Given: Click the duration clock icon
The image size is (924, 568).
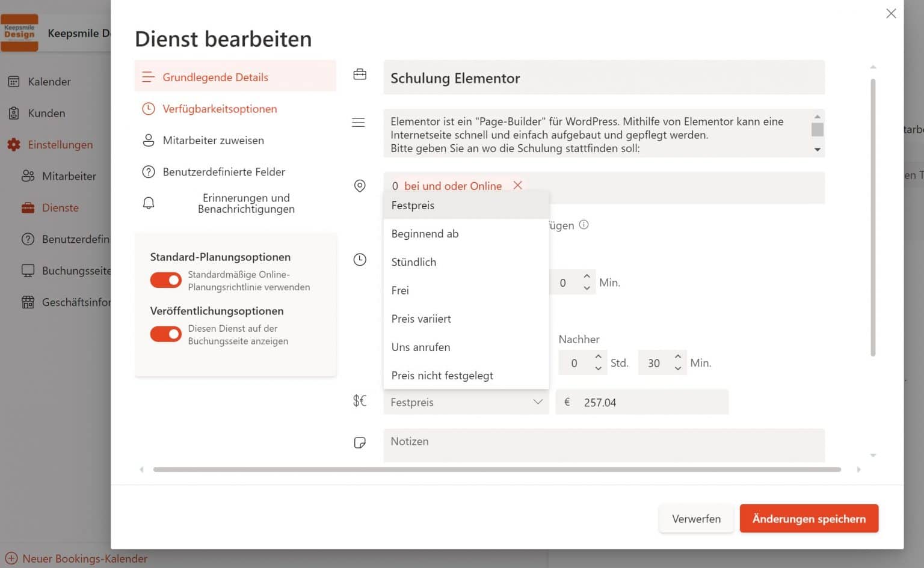Looking at the screenshot, I should click(x=360, y=260).
